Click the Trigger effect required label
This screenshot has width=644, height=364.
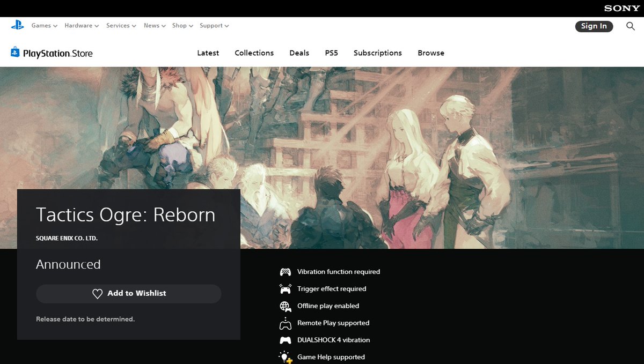tap(332, 289)
